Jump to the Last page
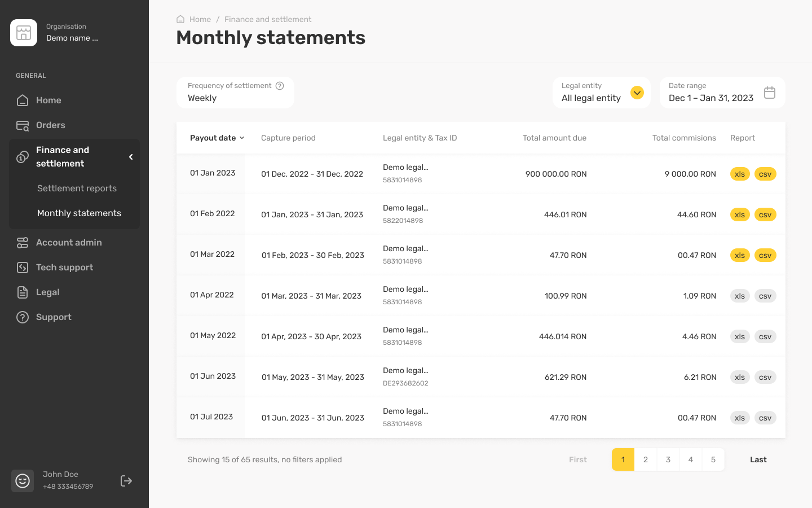Image resolution: width=812 pixels, height=508 pixels. [x=758, y=459]
